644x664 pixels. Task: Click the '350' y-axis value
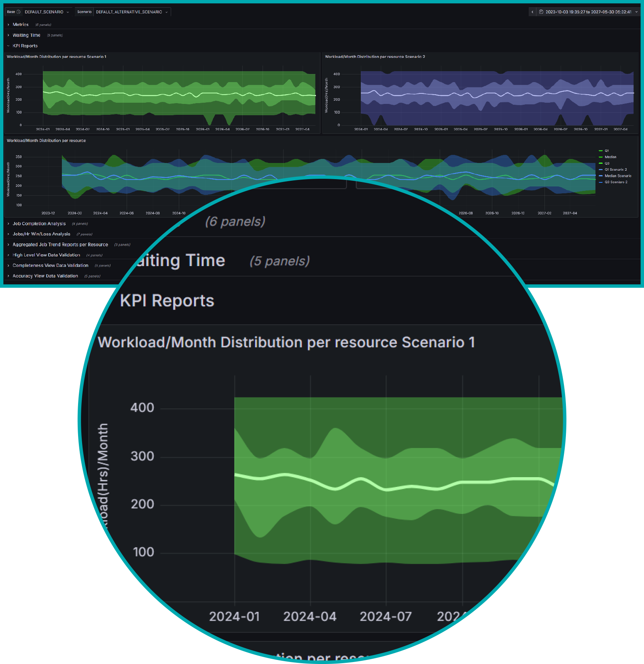[x=19, y=157]
